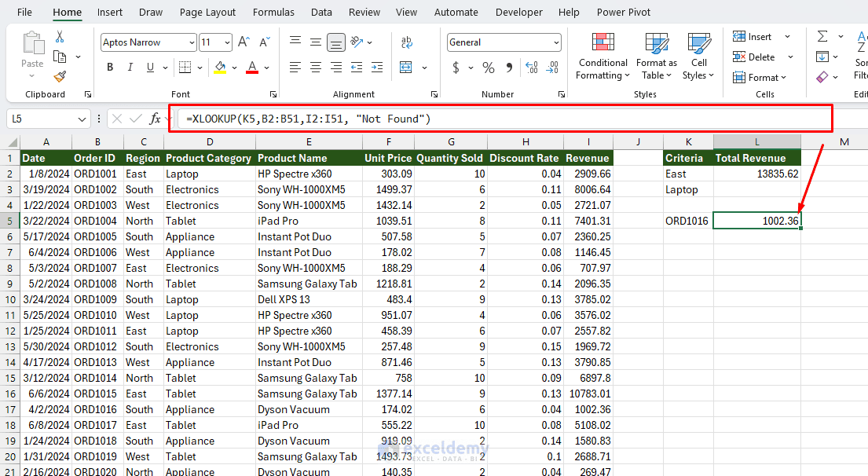
Task: Open the General number format dropdown
Action: [556, 42]
